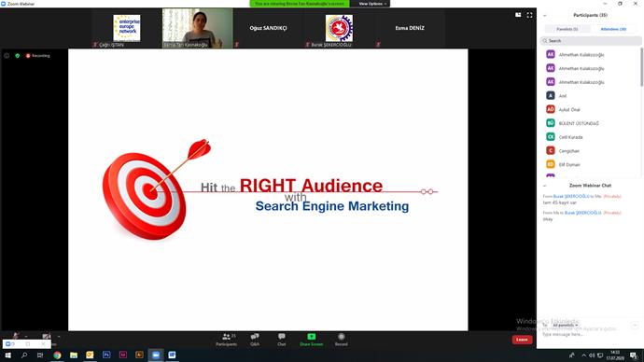This screenshot has width=644, height=362.
Task: Select Esma Tan Kasnakoğlu video thumbnail
Action: pos(198,28)
